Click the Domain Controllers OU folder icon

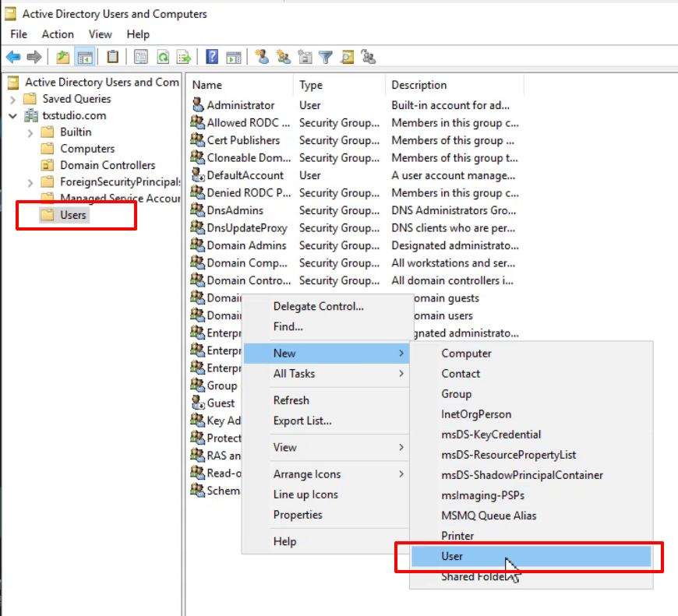(x=47, y=165)
